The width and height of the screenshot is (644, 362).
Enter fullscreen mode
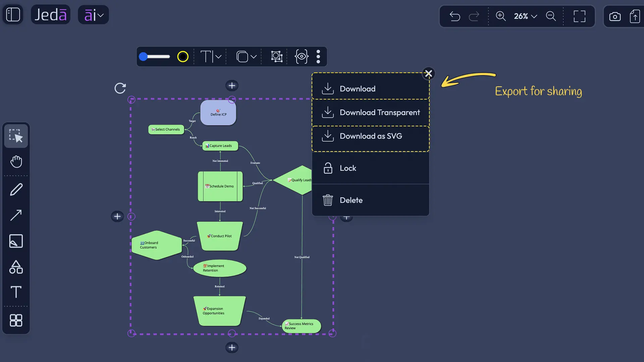[x=579, y=16]
